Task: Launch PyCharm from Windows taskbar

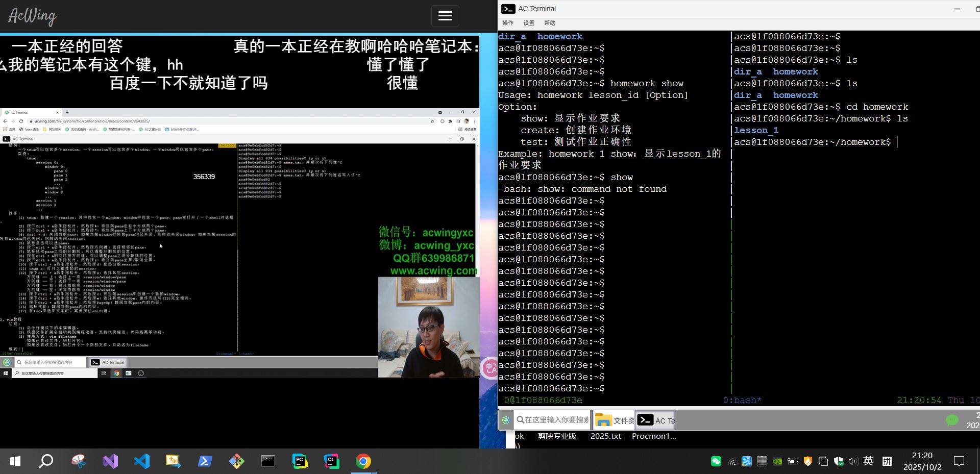Action: 300,461
